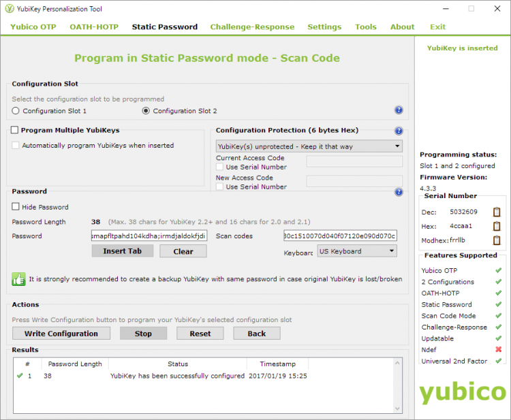This screenshot has width=511, height=420.
Task: Click 'YubiKey is inserted' status text
Action: pyautogui.click(x=463, y=48)
